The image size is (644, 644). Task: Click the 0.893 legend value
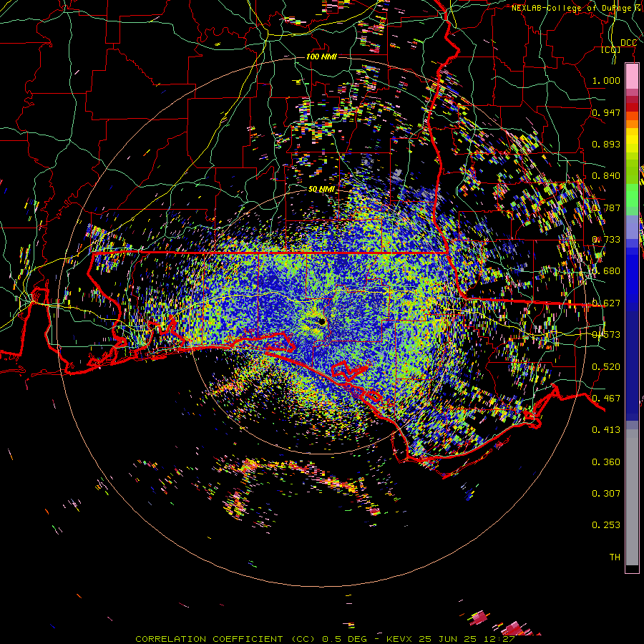(606, 144)
